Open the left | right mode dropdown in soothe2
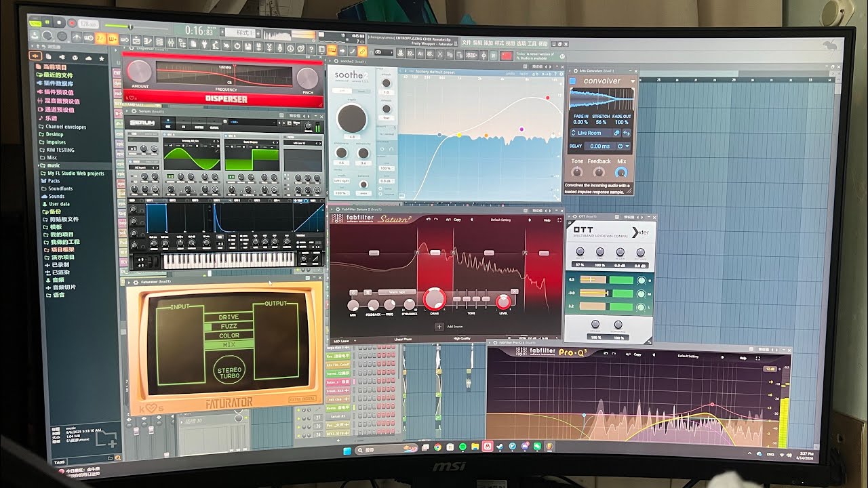868x488 pixels. [342, 180]
